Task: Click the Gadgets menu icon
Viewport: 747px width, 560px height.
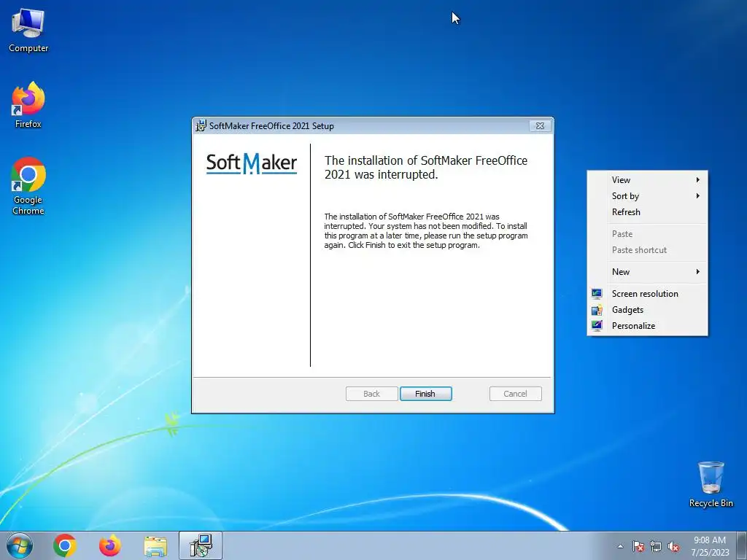Action: (x=597, y=310)
